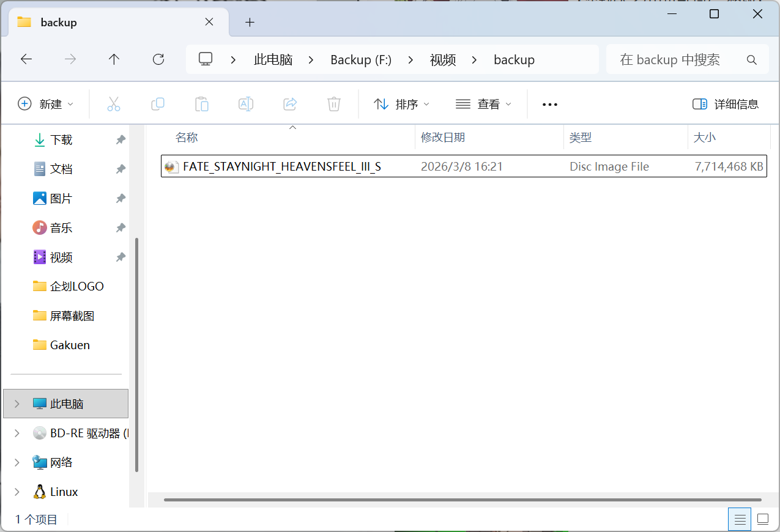
Task: Navigate to Backup (F:) in breadcrumb
Action: (x=361, y=59)
